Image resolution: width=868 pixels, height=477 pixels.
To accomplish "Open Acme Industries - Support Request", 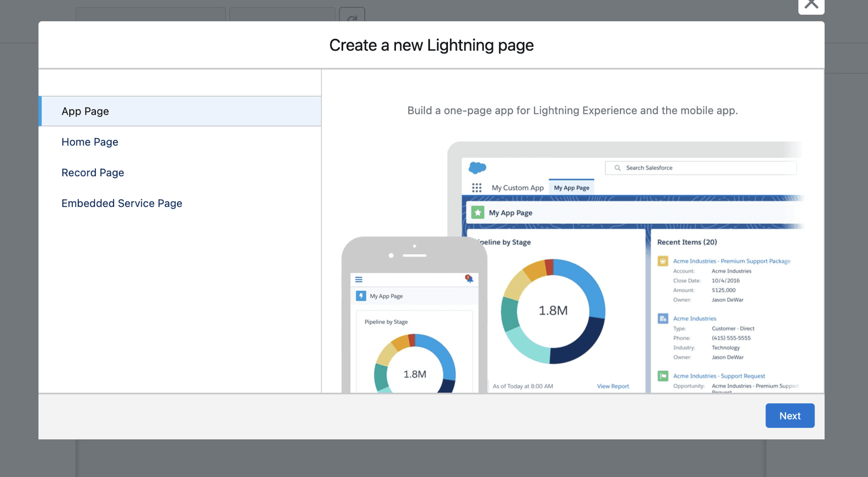I will point(719,376).
